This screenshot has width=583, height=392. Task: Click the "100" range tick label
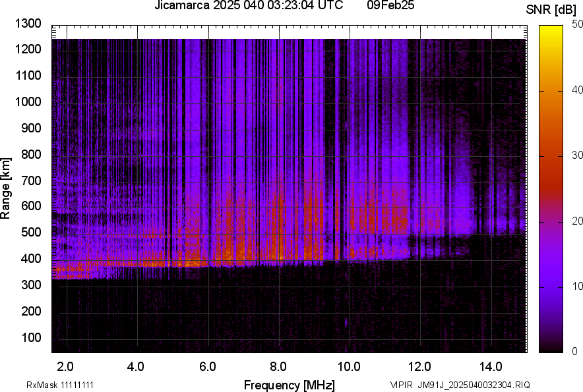click(x=32, y=337)
